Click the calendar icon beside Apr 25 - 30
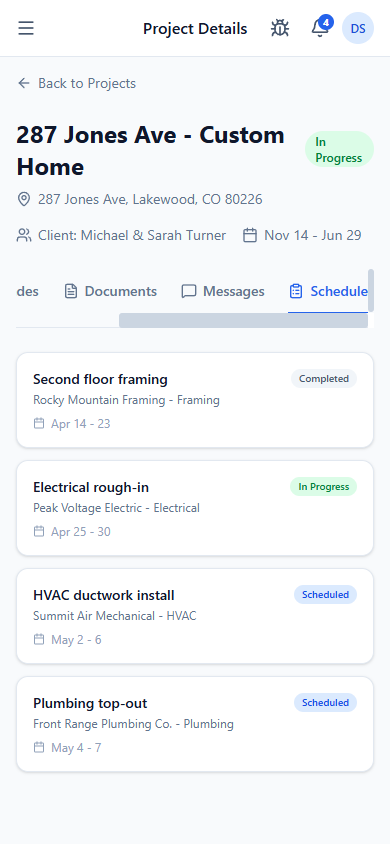Screen dimensions: 390x844 coord(39,532)
